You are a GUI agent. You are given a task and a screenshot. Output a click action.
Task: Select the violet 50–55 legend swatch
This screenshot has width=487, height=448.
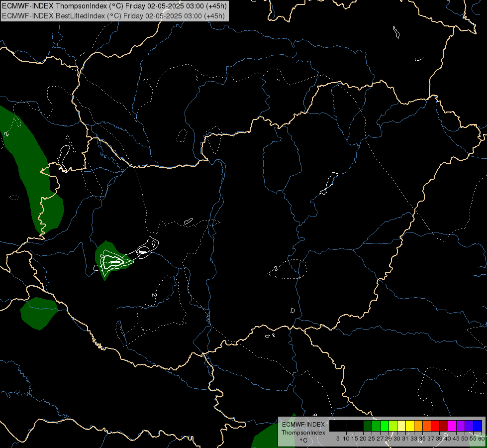[469, 426]
